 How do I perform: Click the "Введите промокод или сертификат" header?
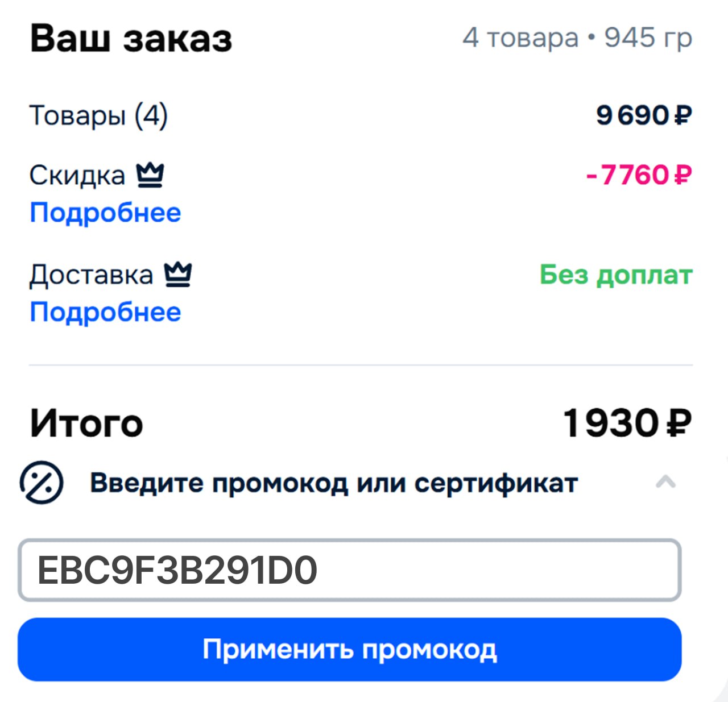(x=334, y=484)
